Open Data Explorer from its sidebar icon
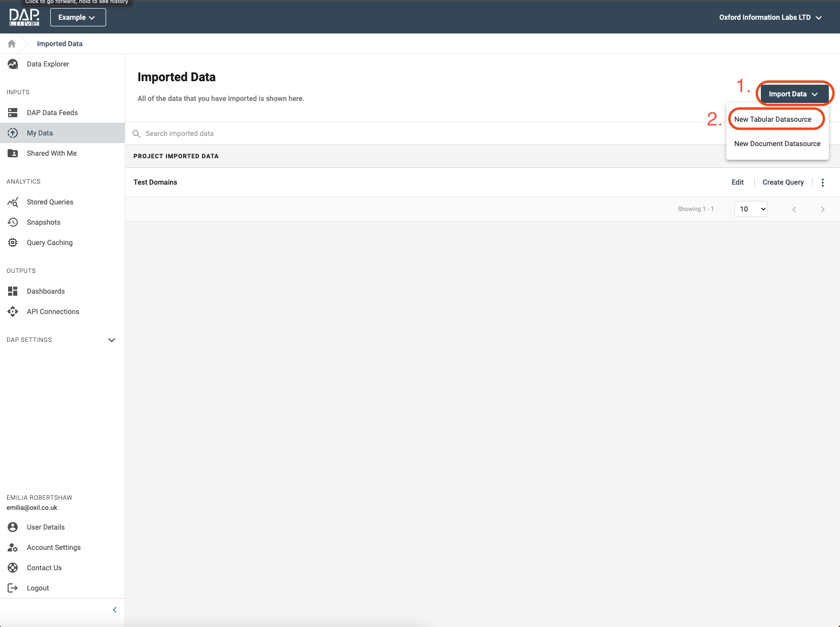Viewport: 840px width, 627px height. (13, 64)
